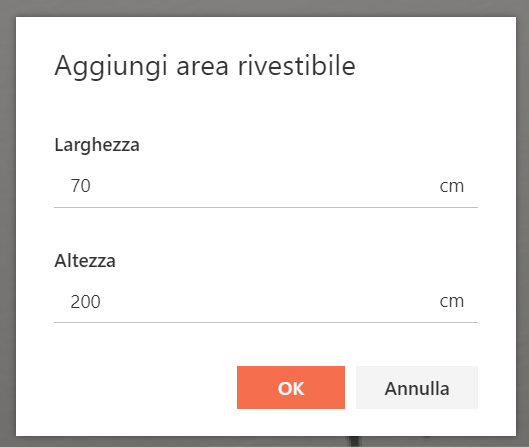Click the 200 value in Altezza
Viewport: 529px width, 447px height.
click(85, 302)
